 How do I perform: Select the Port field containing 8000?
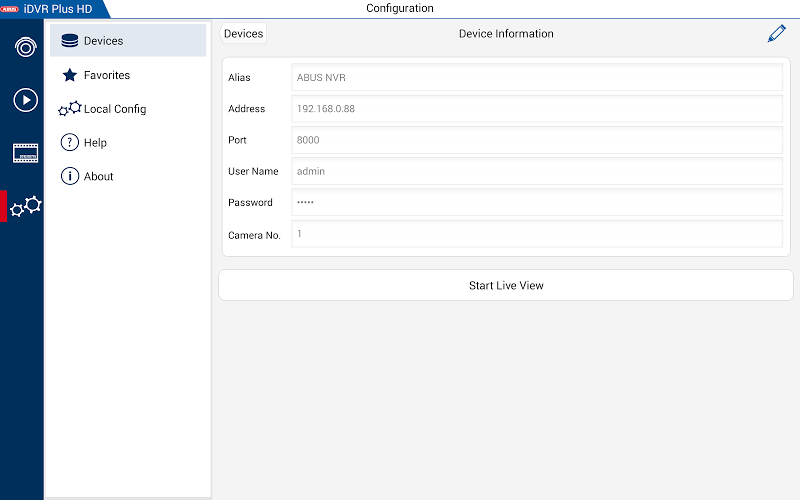pyautogui.click(x=536, y=140)
